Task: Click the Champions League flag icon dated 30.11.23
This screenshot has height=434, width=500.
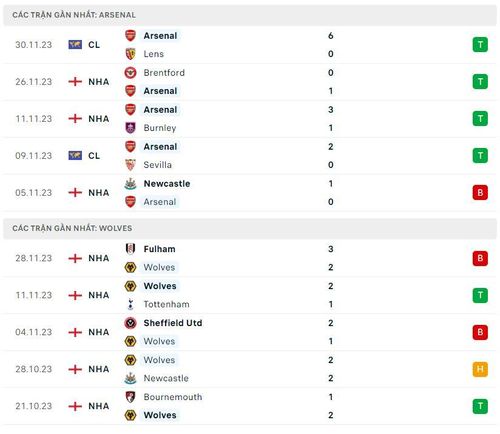Action: 75,44
